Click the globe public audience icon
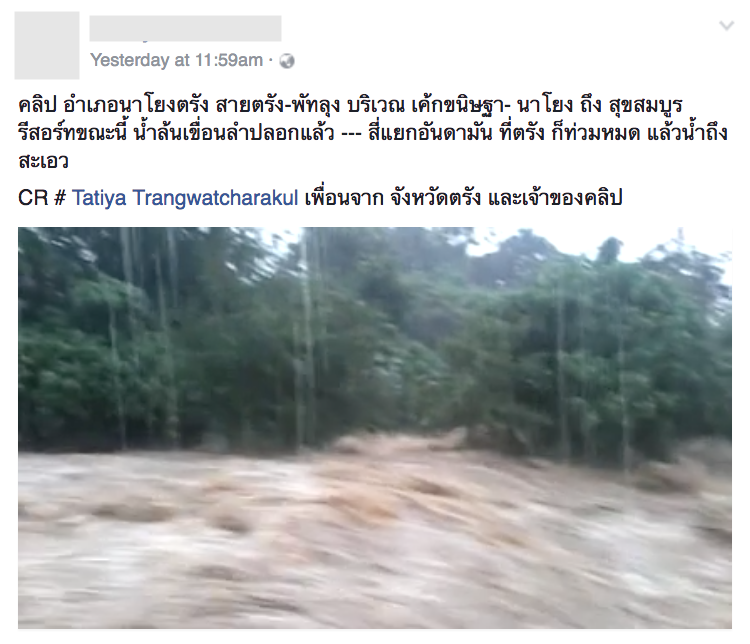Screen dimensions: 750x644 287,61
